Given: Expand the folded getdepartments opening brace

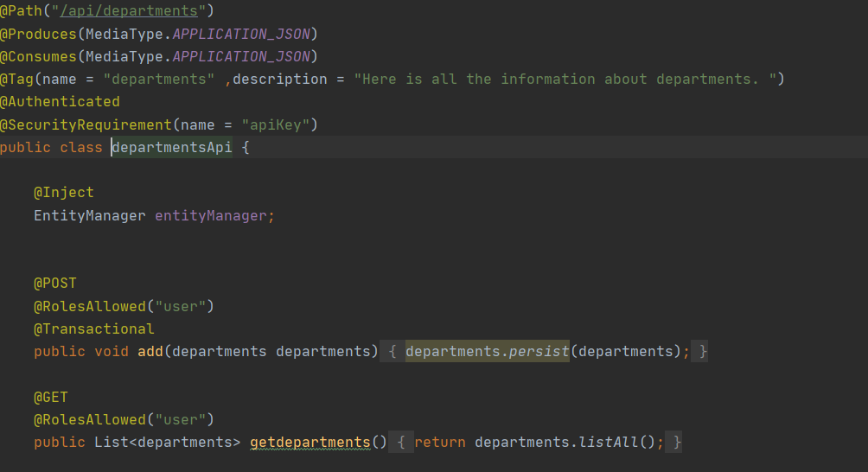Looking at the screenshot, I should [x=401, y=443].
